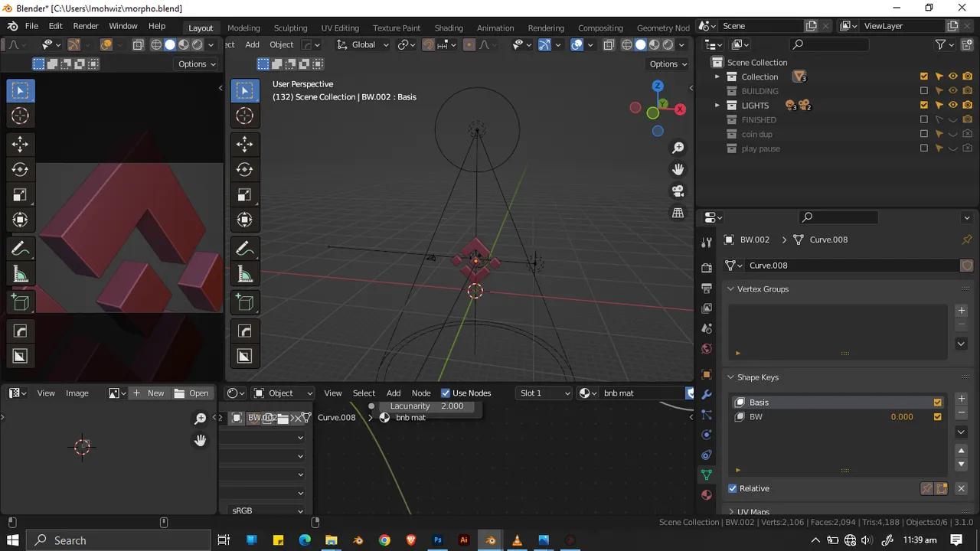980x551 pixels.
Task: Expand the LIGHTS collection
Action: [x=717, y=106]
